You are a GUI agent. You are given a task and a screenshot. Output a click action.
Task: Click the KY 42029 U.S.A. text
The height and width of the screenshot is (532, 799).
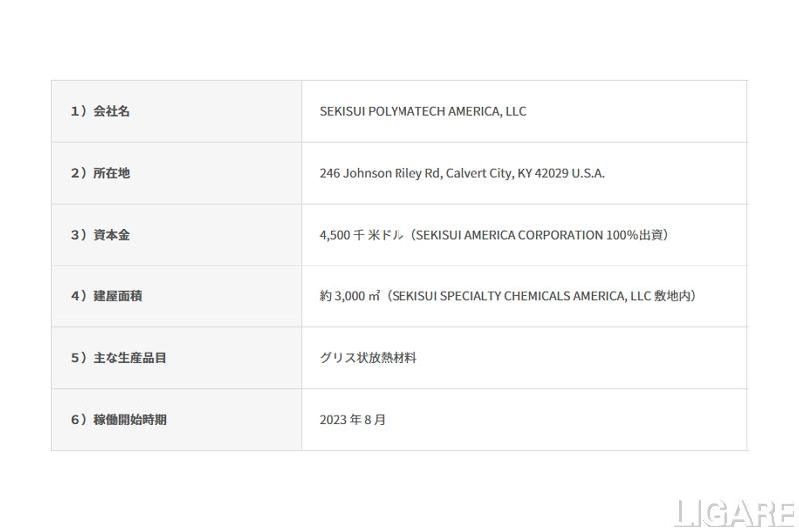pos(560,173)
